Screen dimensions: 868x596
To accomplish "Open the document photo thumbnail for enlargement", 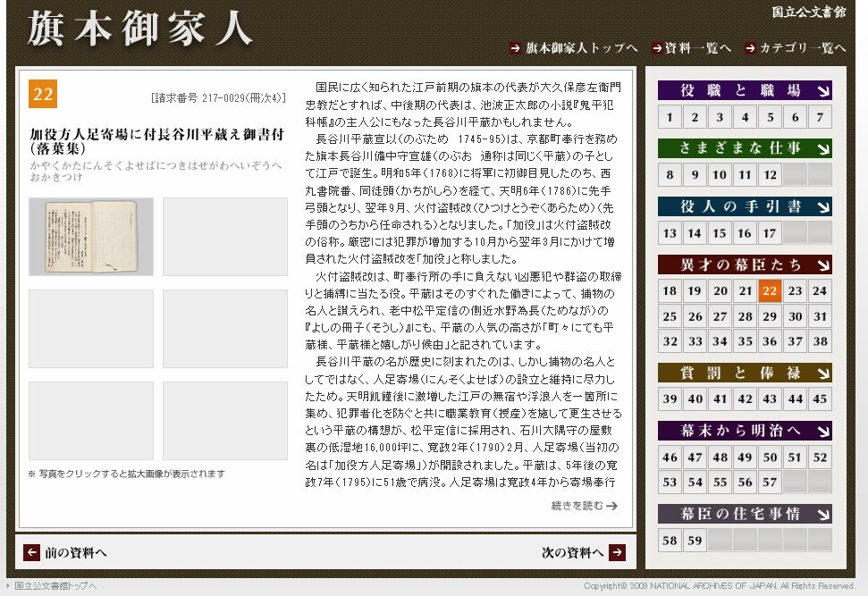I will point(89,236).
